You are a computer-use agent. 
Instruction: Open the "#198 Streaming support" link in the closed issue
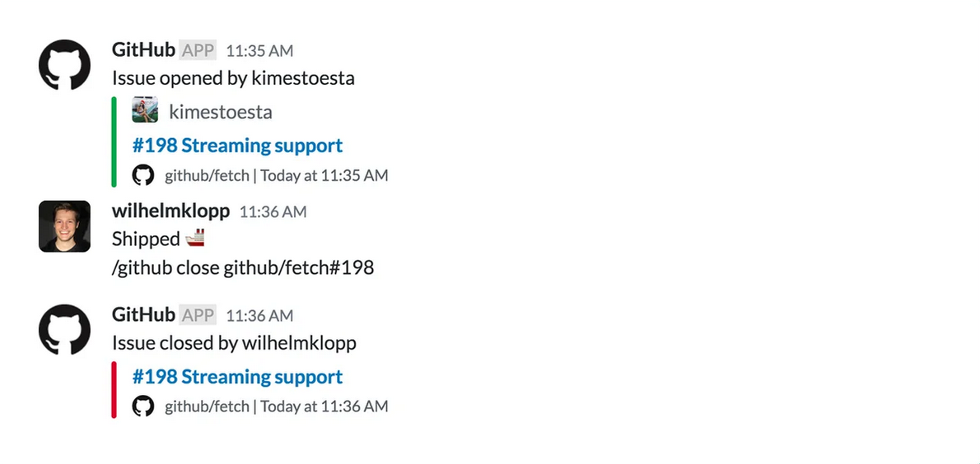(237, 377)
